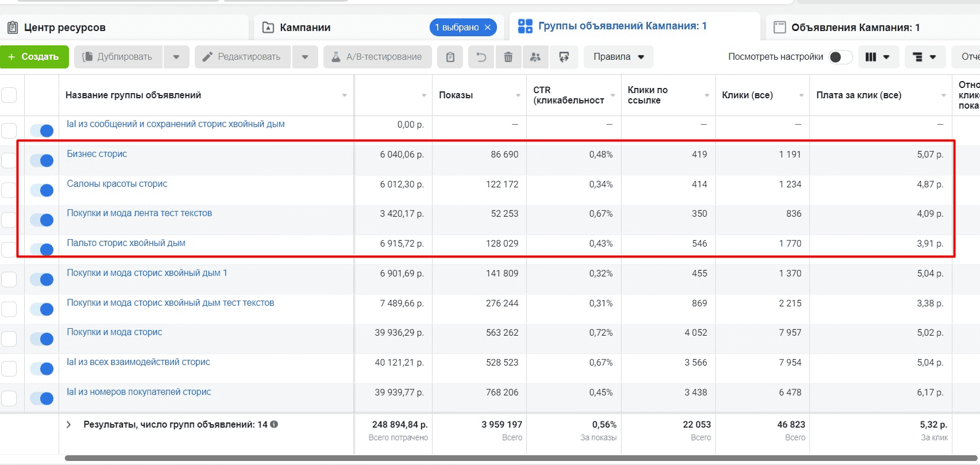This screenshot has width=980, height=465.
Task: Open ad set name column sort menu
Action: pyautogui.click(x=345, y=95)
